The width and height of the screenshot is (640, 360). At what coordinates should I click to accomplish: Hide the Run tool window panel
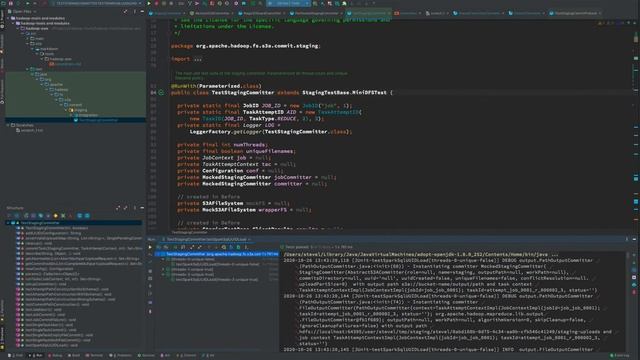[634, 239]
